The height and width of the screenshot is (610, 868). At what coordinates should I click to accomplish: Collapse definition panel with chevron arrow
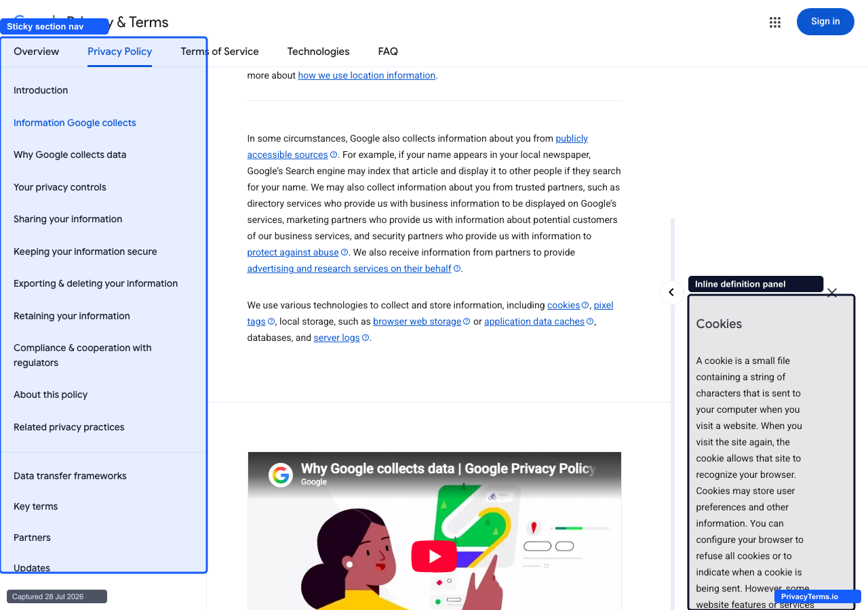coord(671,292)
